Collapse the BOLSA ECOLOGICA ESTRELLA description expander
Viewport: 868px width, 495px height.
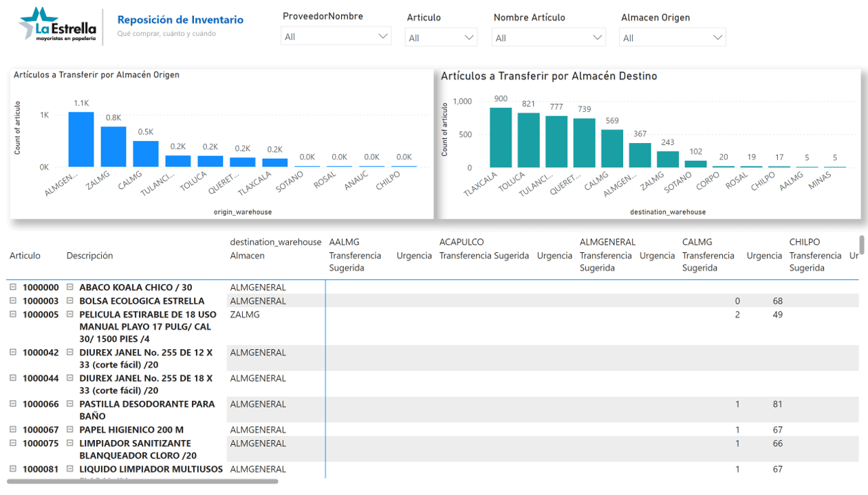tap(70, 300)
